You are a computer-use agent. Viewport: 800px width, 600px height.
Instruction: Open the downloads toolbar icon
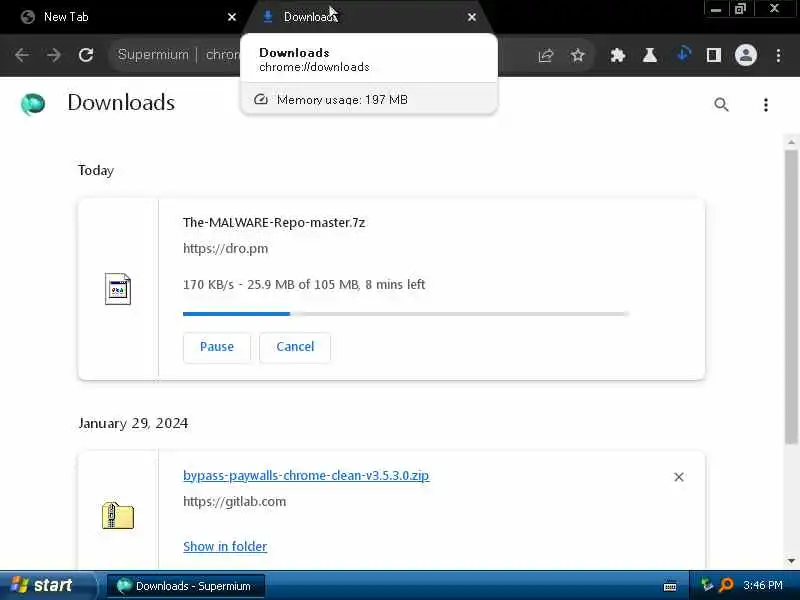pyautogui.click(x=683, y=54)
